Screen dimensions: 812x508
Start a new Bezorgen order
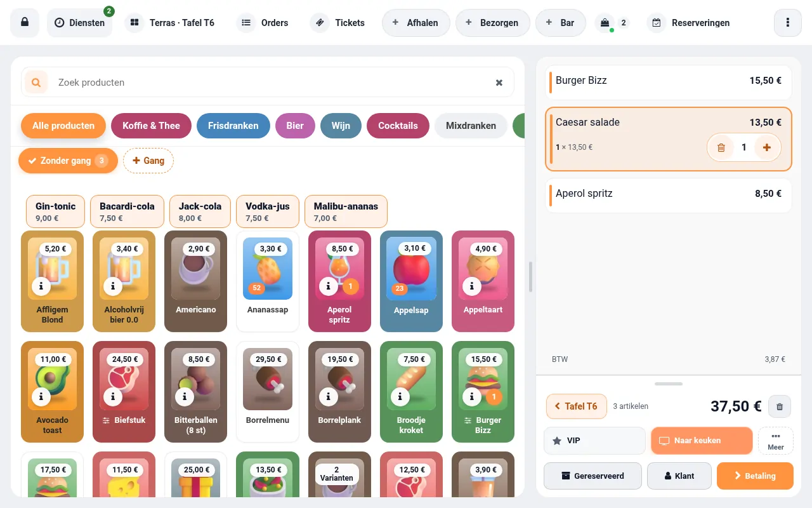492,23
